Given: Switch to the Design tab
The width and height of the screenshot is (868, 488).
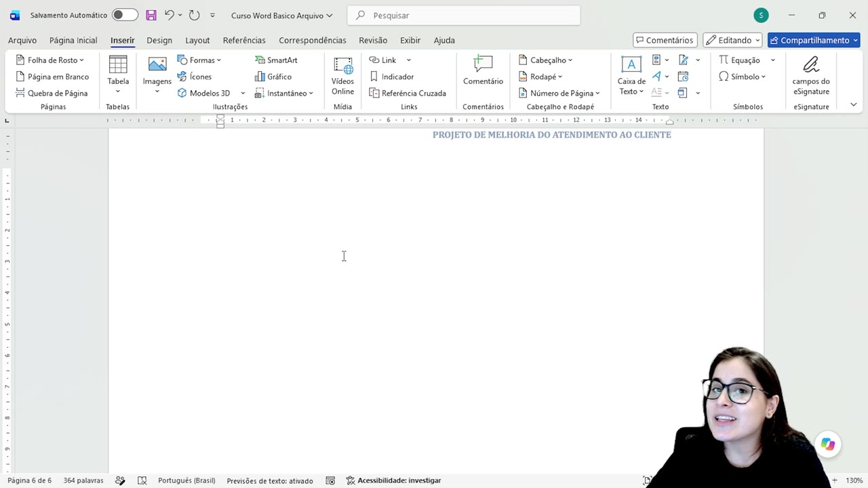Looking at the screenshot, I should click(x=159, y=40).
